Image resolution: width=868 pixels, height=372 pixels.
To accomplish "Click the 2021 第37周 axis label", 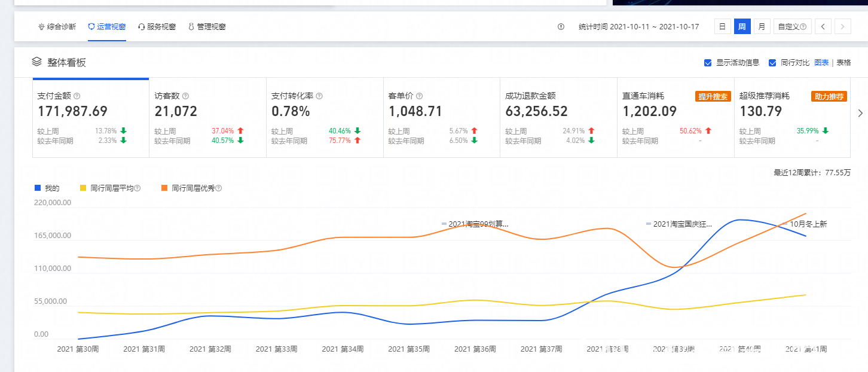I will coord(541,349).
